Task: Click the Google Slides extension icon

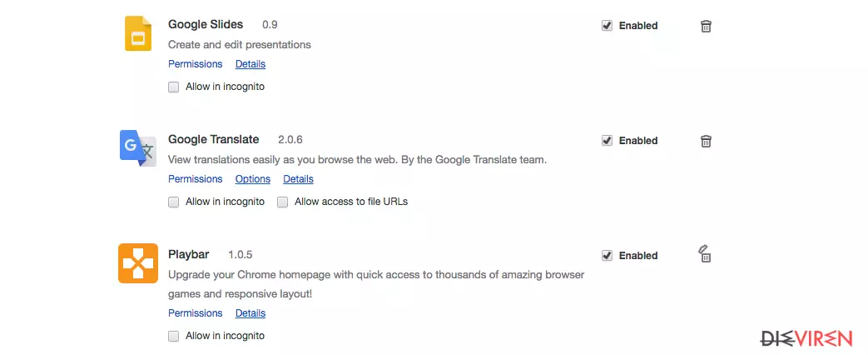Action: (x=138, y=33)
